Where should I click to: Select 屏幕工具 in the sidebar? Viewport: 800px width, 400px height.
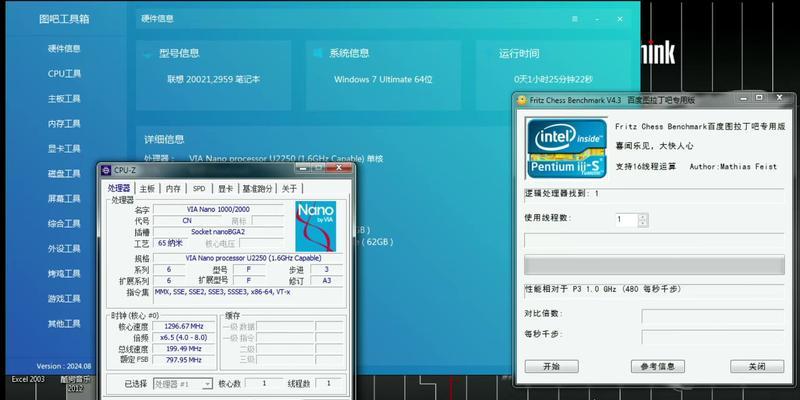[x=64, y=198]
